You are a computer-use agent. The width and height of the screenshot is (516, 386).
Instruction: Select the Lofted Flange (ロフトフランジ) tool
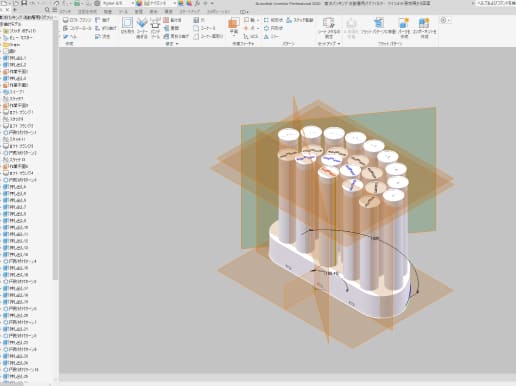[77, 20]
